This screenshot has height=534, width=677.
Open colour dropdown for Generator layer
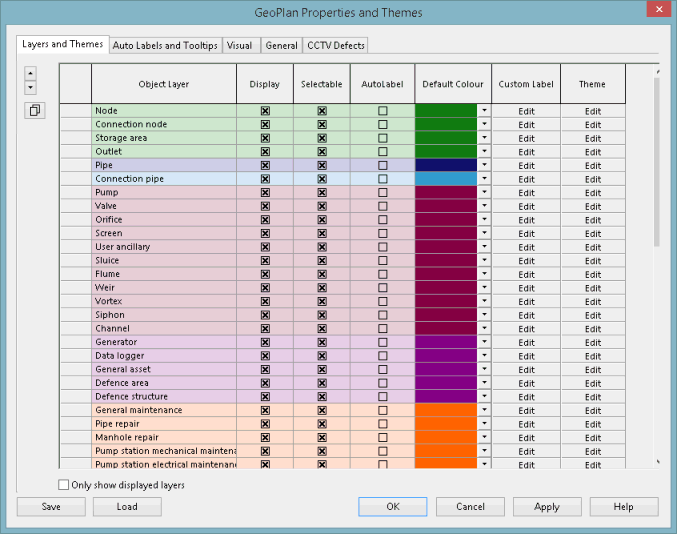pos(484,342)
